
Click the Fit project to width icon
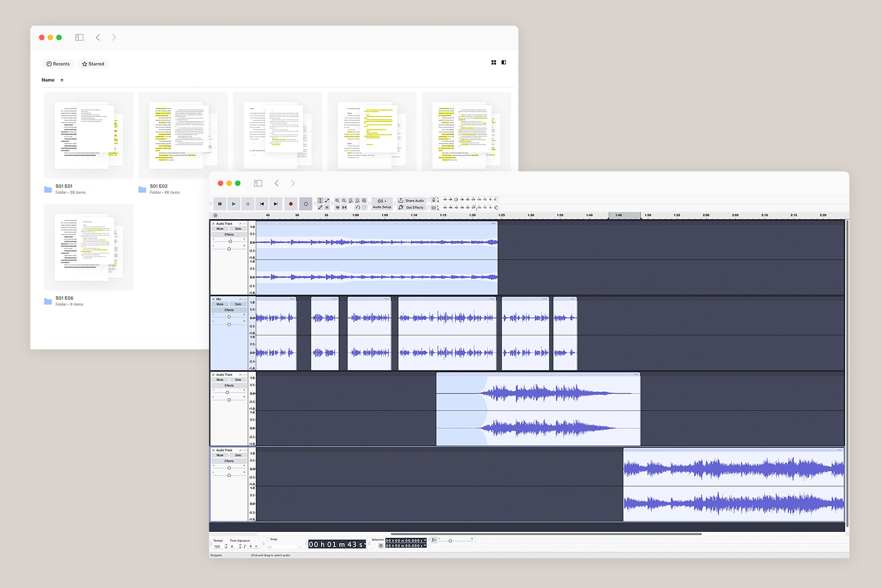click(x=357, y=200)
